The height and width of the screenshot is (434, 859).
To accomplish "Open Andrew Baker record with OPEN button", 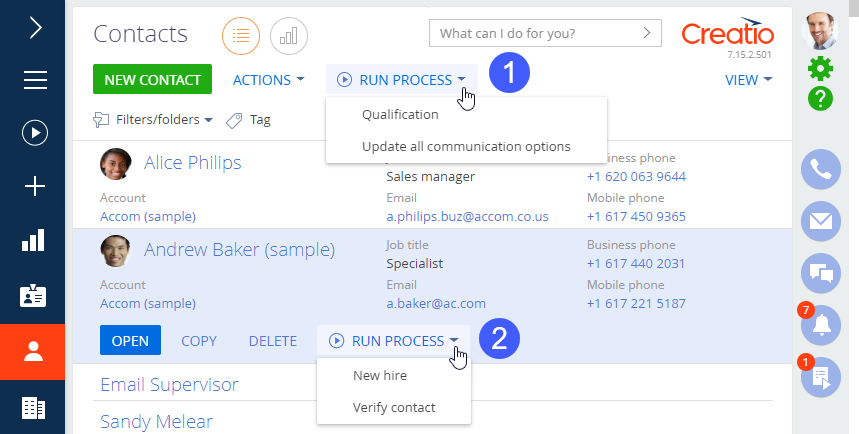I will pos(130,340).
